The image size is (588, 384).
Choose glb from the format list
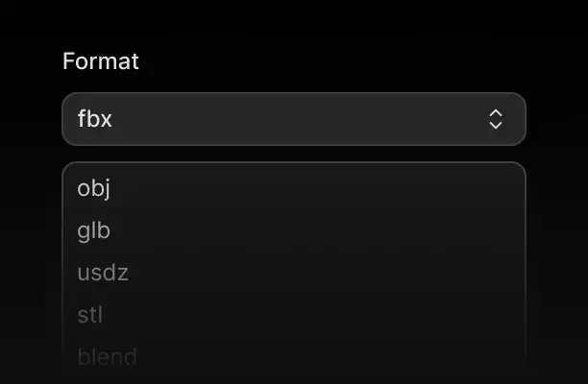click(94, 230)
